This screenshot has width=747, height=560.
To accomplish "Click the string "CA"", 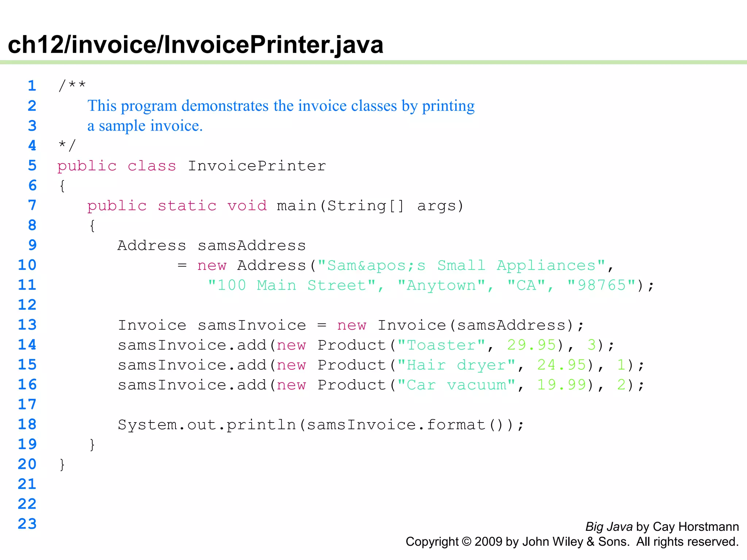I will click(x=526, y=285).
